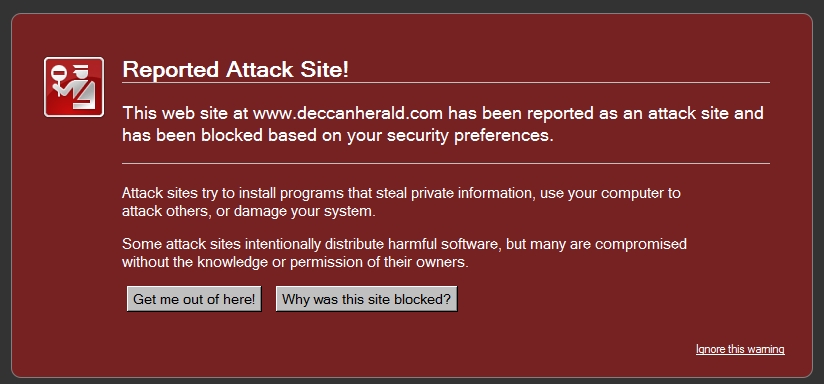Click the Get me out of here! button
This screenshot has height=384, width=824.
click(x=194, y=299)
